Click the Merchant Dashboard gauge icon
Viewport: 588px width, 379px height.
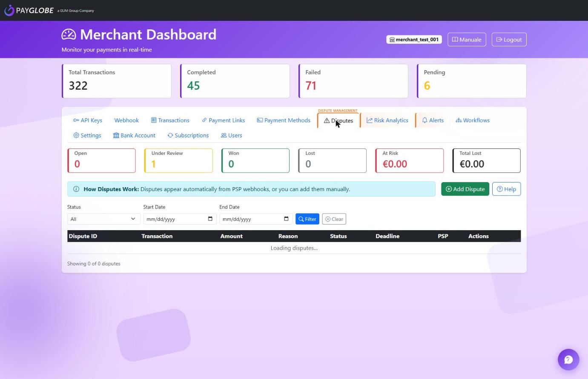[x=69, y=34]
